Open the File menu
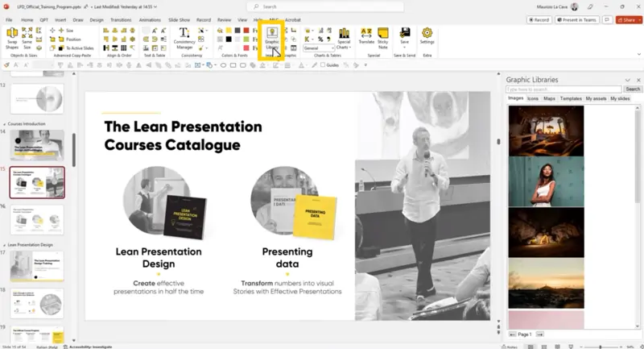The height and width of the screenshot is (349, 644). point(9,19)
